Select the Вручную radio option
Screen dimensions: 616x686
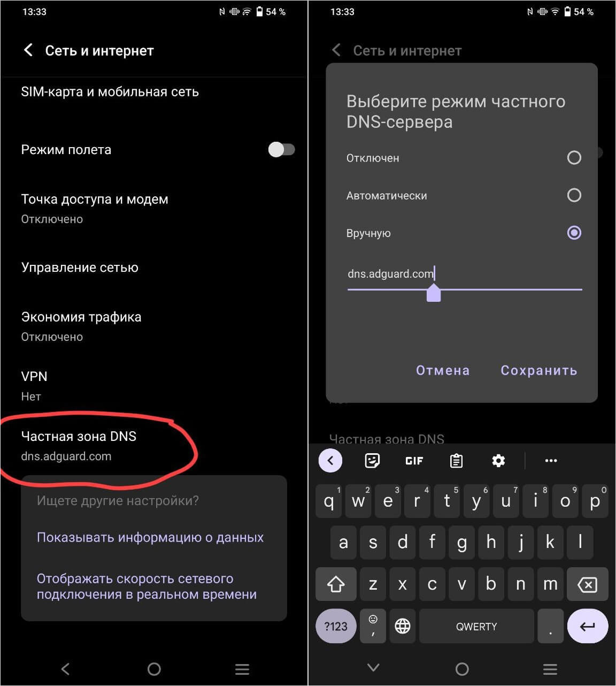tap(574, 233)
